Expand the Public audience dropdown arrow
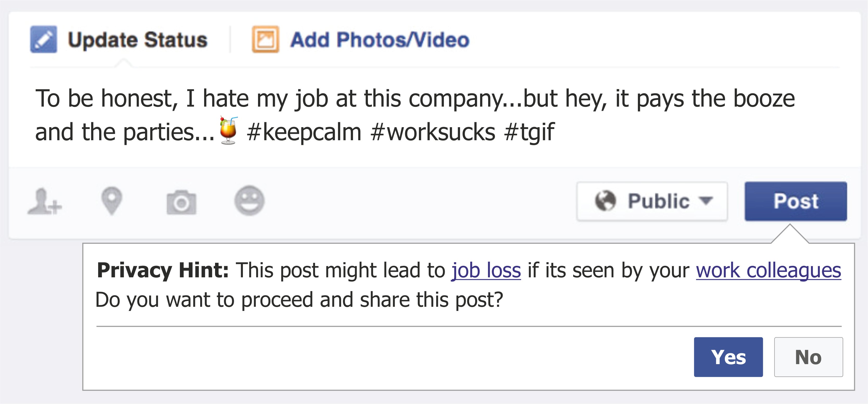This screenshot has height=404, width=868. point(706,201)
